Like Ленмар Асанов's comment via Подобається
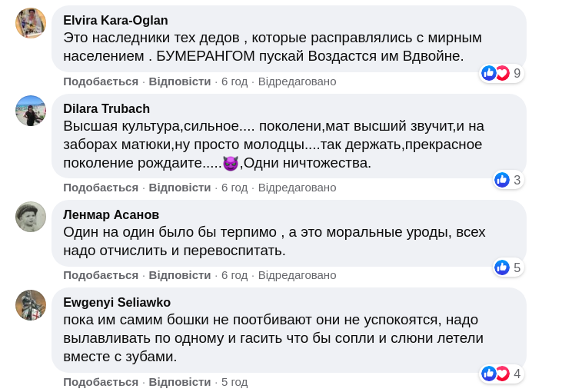The height and width of the screenshot is (392, 562). (x=101, y=275)
